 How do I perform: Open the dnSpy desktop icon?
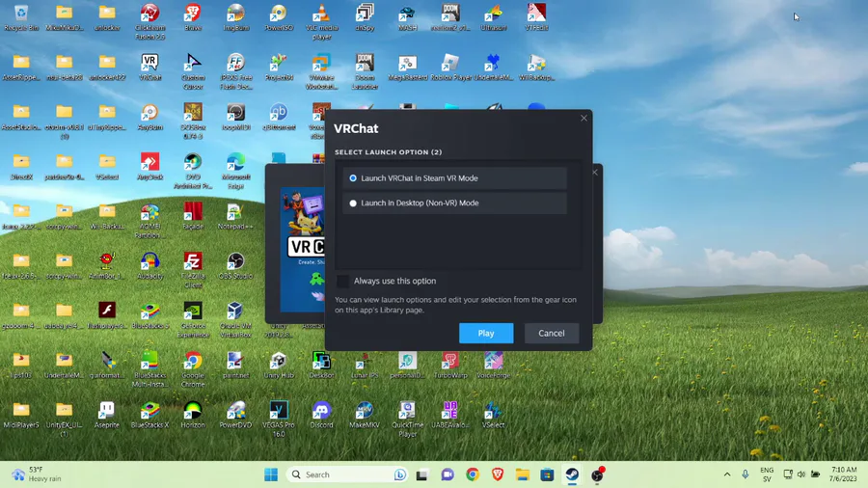tap(365, 17)
